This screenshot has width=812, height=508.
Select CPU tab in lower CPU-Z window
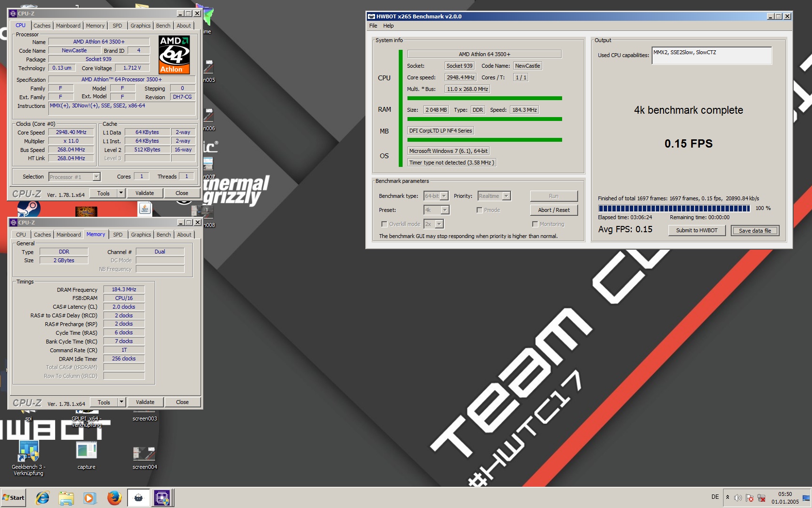[x=21, y=235]
